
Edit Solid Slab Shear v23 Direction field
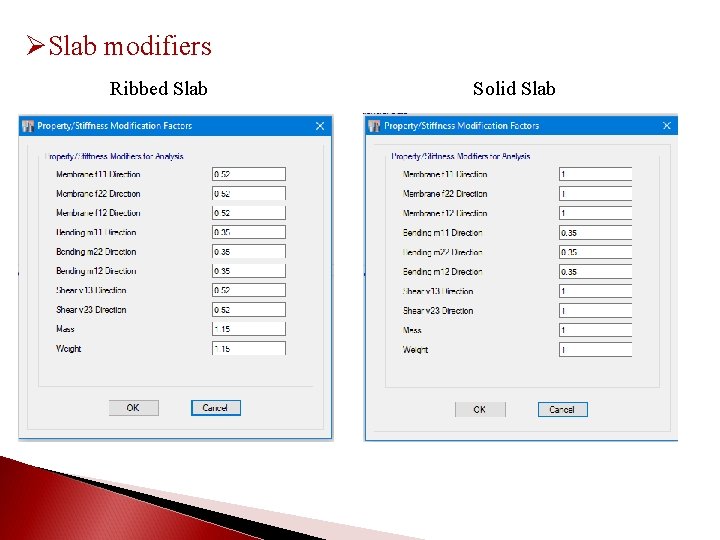point(596,311)
